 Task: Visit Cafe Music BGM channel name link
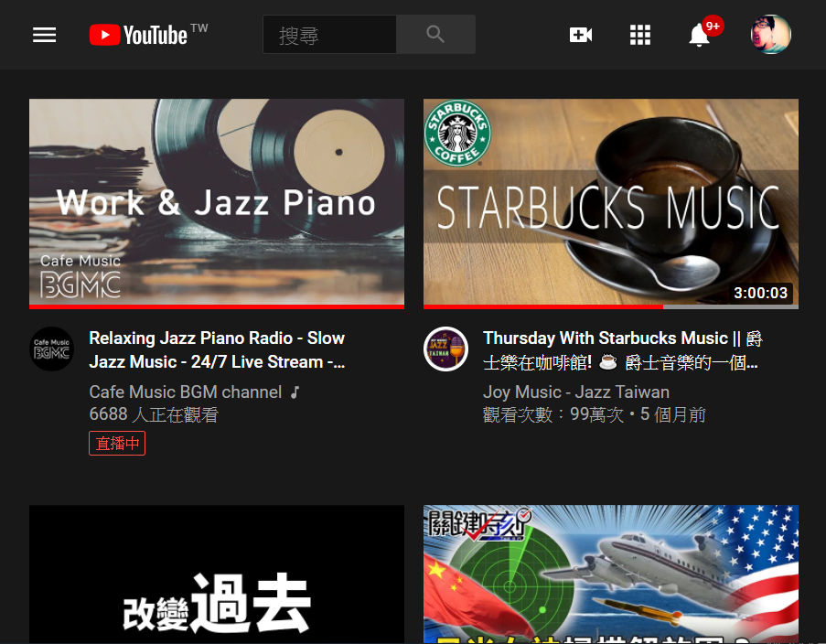click(x=186, y=392)
